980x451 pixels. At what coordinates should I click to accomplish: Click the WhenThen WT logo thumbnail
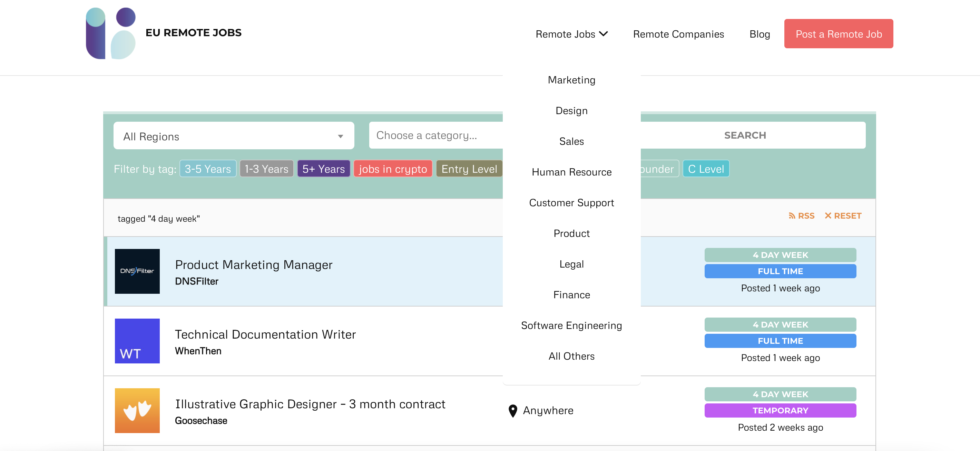coord(137,341)
